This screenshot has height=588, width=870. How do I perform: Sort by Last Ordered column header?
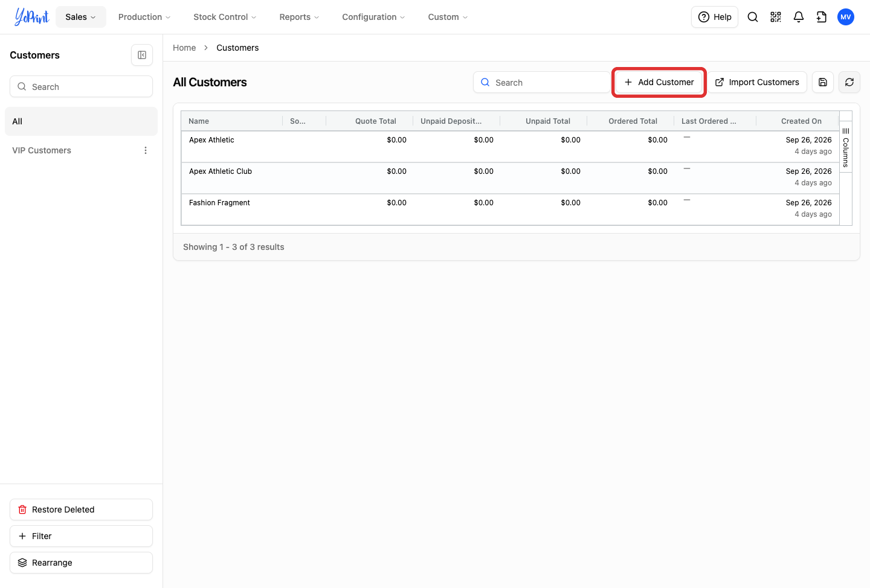click(x=715, y=121)
